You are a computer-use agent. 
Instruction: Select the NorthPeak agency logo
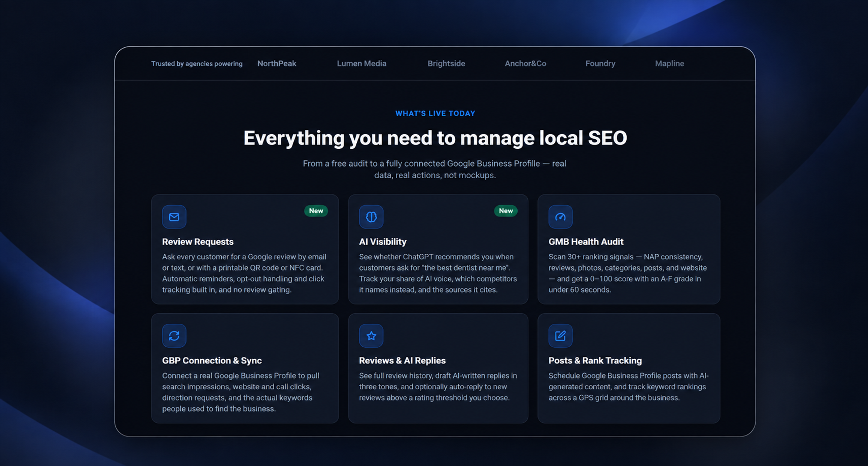[277, 63]
